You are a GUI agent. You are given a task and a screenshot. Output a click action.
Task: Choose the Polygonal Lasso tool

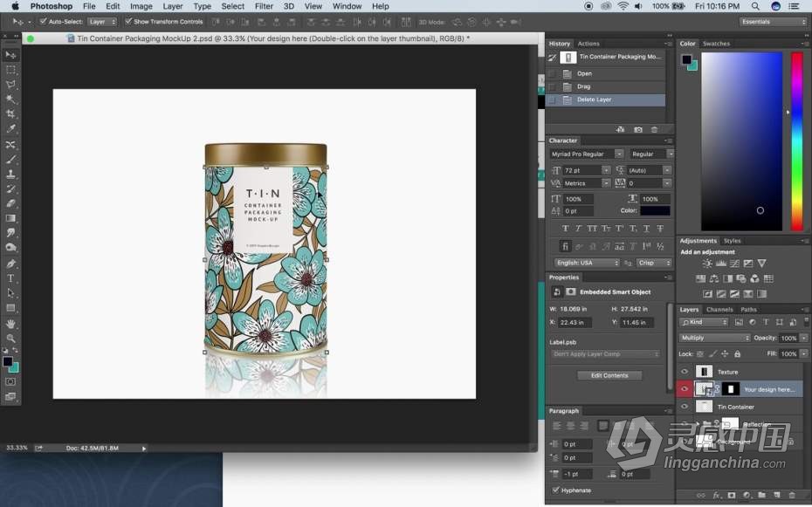coord(10,85)
